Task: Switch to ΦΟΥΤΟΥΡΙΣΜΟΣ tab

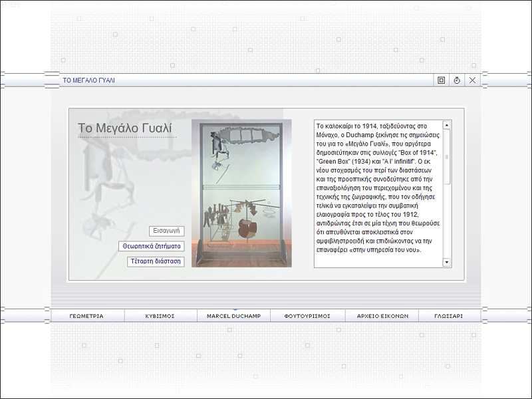Action: (x=307, y=316)
